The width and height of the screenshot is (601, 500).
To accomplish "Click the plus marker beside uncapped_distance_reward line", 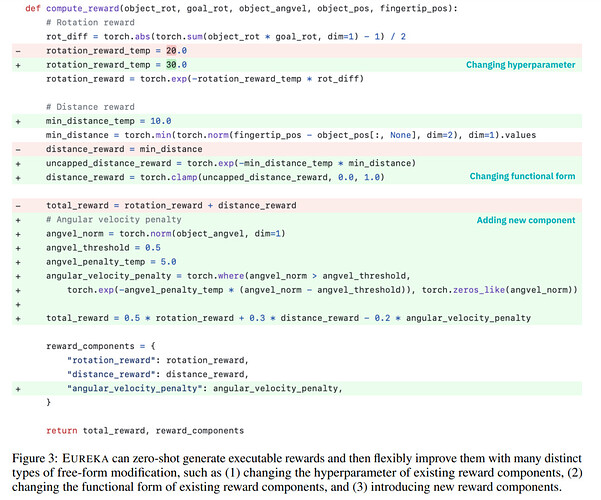I will 18,164.
